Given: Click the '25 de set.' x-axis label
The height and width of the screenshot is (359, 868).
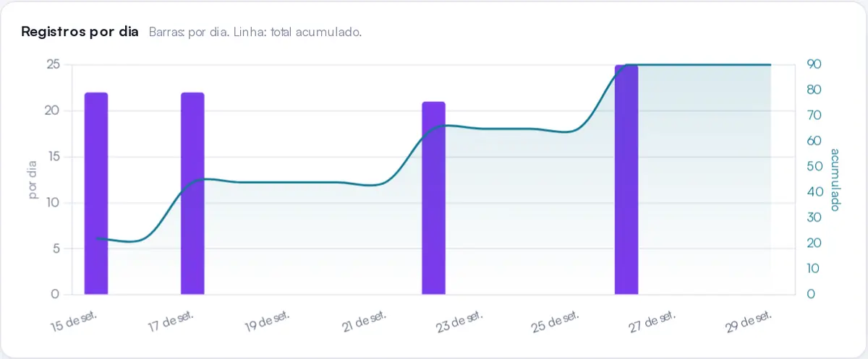Looking at the screenshot, I should click(x=556, y=321).
